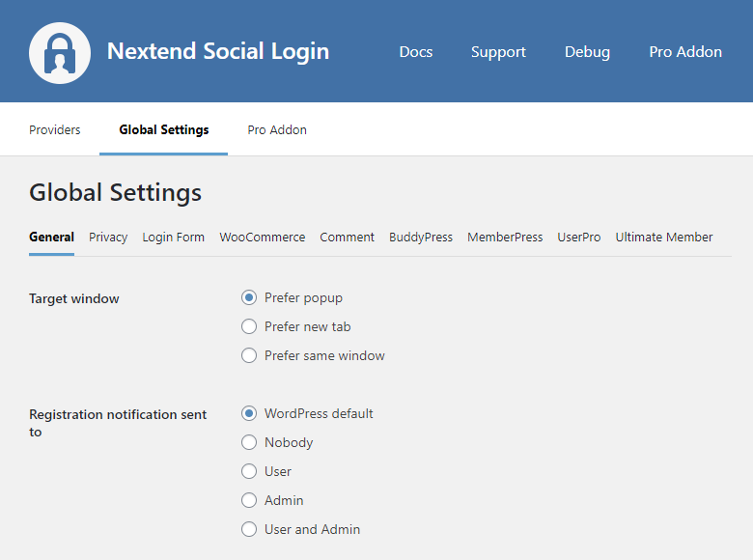Viewport: 753px width, 560px height.
Task: Click Pro Addon in the blue header
Action: [685, 52]
